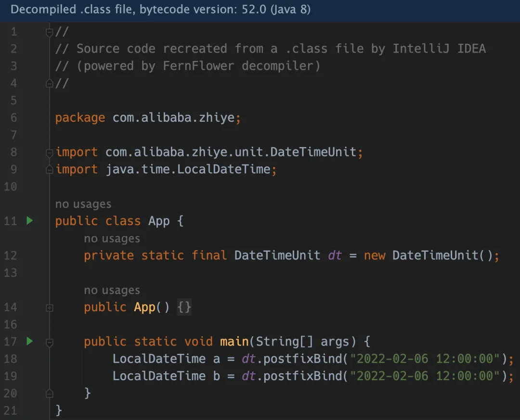Click 'public static void' modifiers on line 17
The image size is (520, 420).
(x=148, y=342)
